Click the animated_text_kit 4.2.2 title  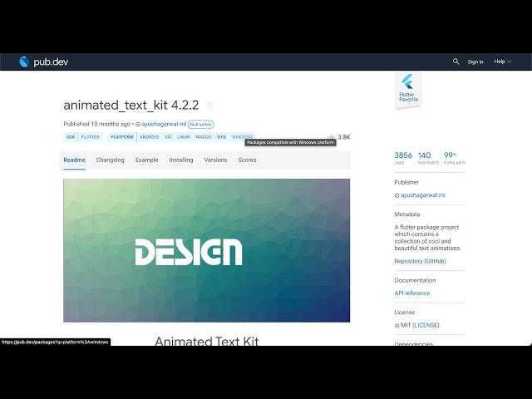click(x=131, y=106)
